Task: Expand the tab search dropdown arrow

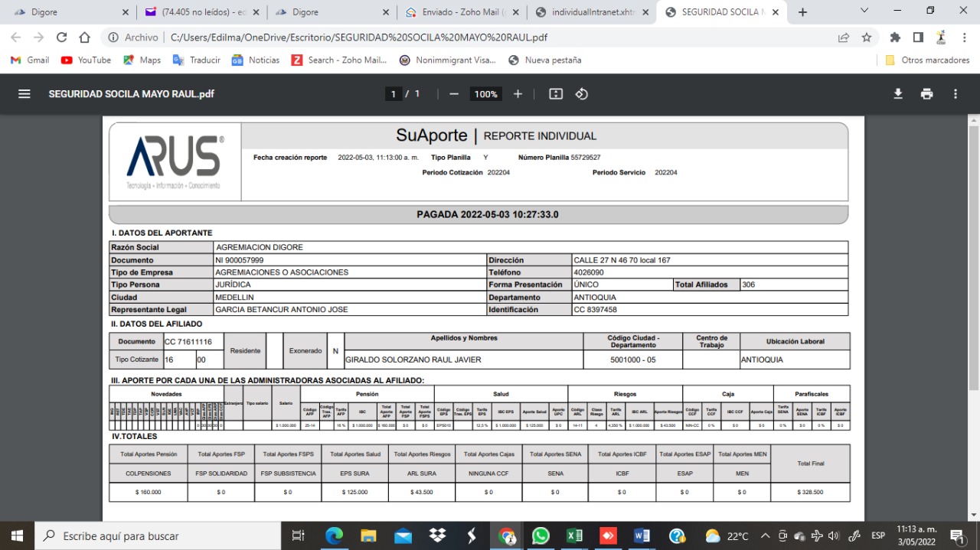Action: (x=864, y=11)
